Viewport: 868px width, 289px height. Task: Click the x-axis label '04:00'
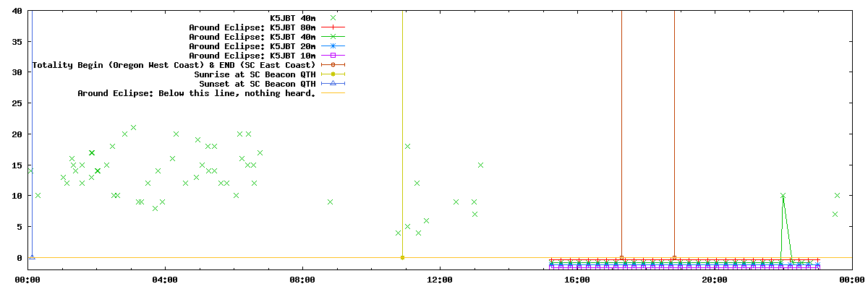pos(165,279)
